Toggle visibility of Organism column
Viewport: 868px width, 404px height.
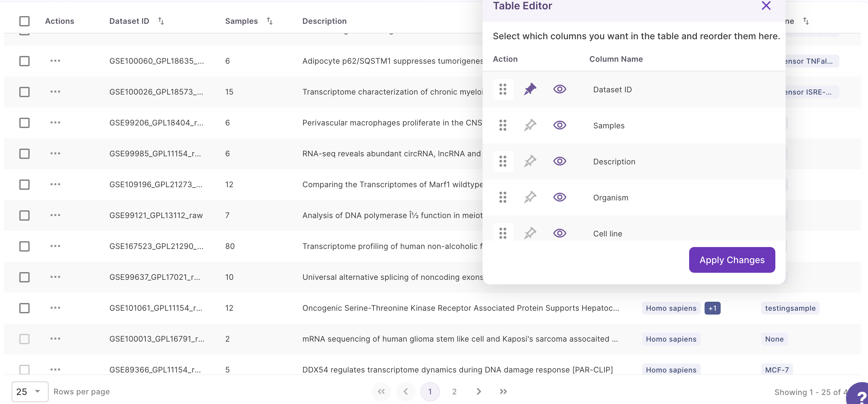560,197
